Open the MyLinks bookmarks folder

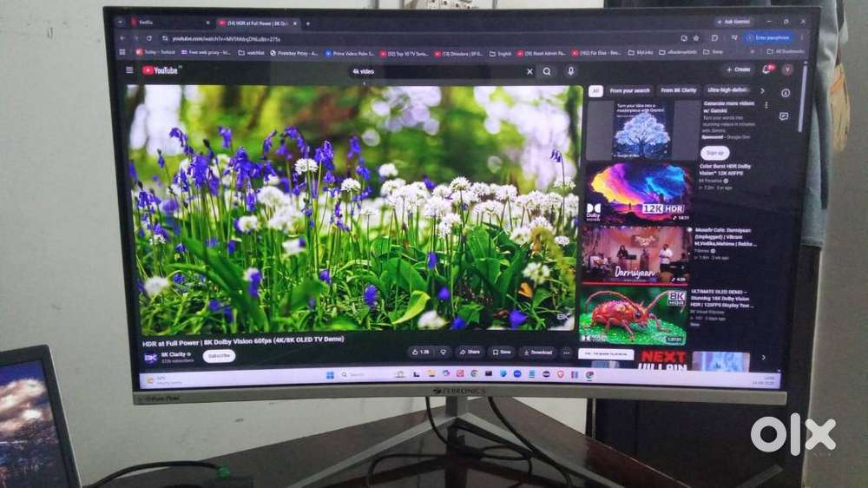click(641, 53)
